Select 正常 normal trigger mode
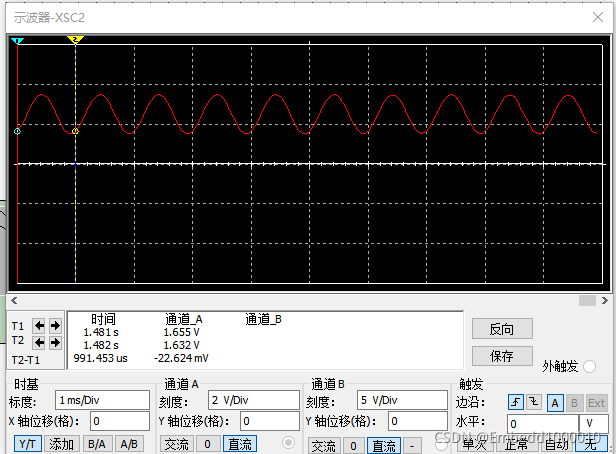The image size is (616, 454). [516, 444]
